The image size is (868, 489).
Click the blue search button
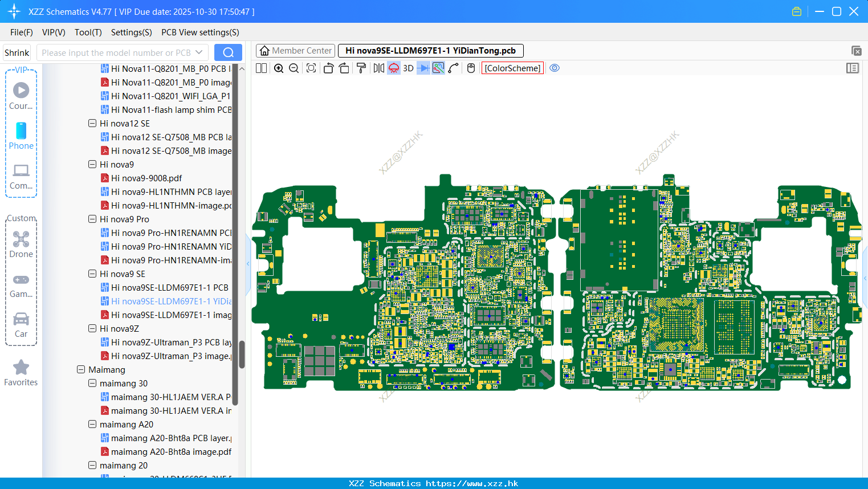228,52
